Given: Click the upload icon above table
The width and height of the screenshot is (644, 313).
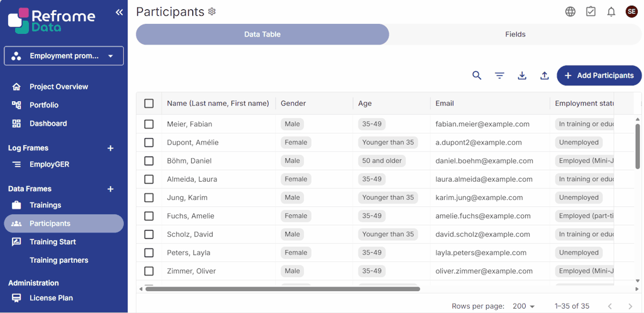Looking at the screenshot, I should [545, 75].
